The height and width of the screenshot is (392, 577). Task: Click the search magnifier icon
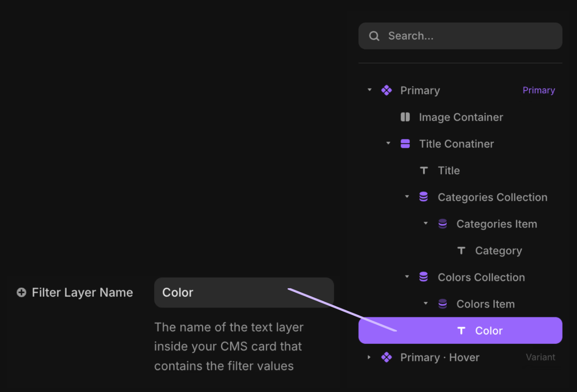374,36
